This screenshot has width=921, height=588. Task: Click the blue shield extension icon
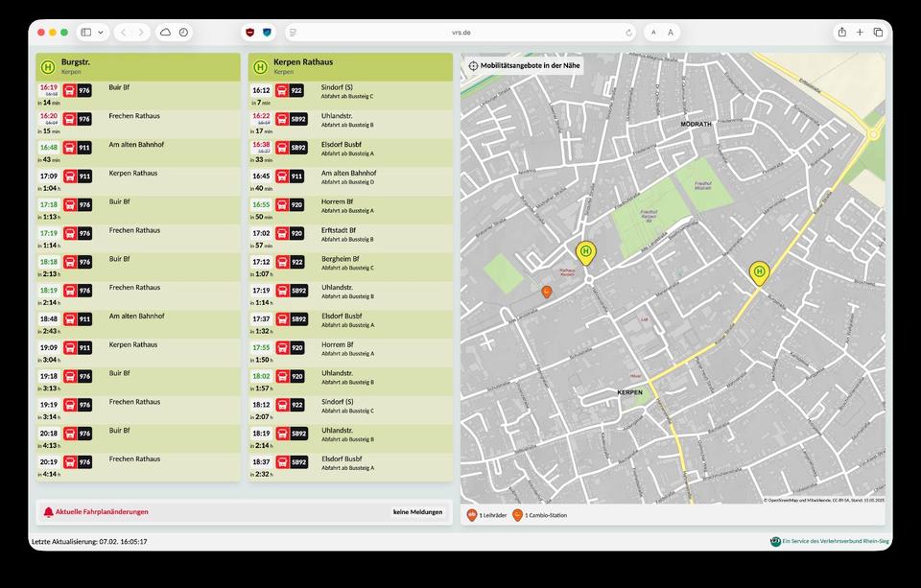click(267, 33)
